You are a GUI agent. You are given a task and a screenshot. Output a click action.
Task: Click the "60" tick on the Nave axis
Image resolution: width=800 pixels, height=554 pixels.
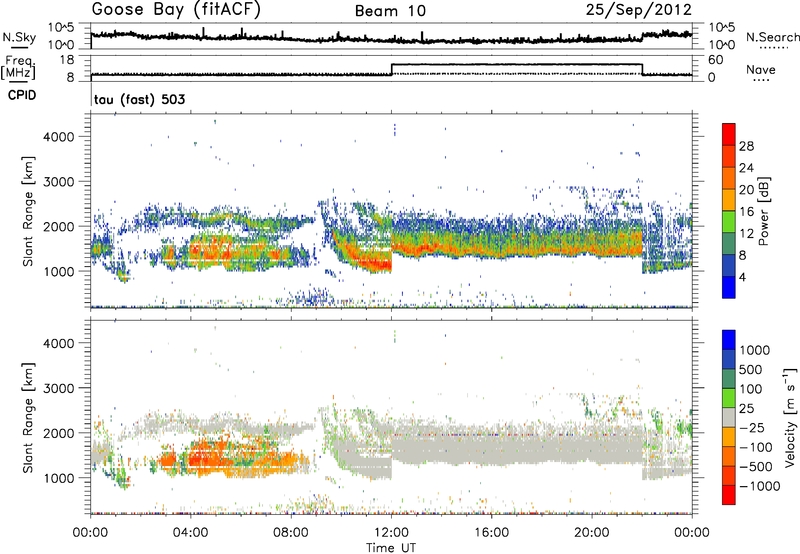(716, 60)
